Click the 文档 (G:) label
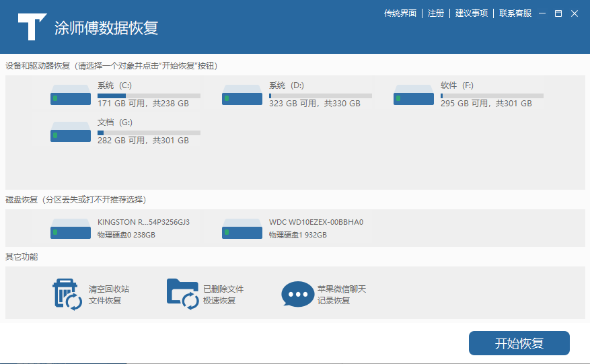The height and width of the screenshot is (364, 590). [115, 122]
